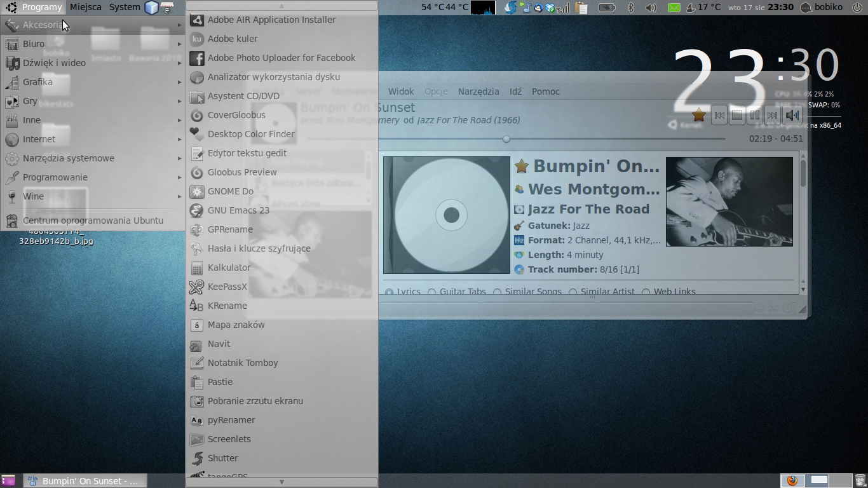Pause playback in the music player

[754, 115]
